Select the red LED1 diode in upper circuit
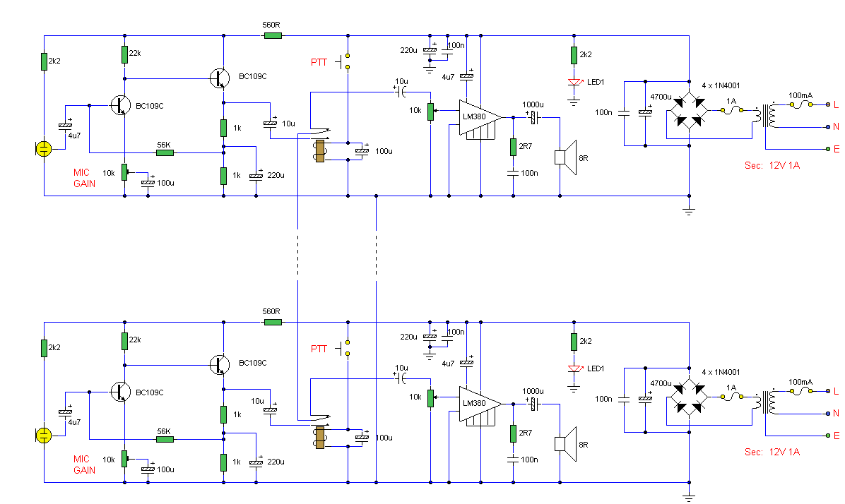The image size is (845, 504). (x=574, y=82)
